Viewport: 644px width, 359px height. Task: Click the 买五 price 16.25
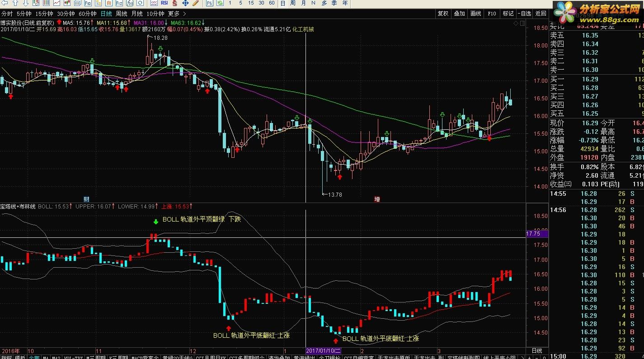(x=590, y=113)
